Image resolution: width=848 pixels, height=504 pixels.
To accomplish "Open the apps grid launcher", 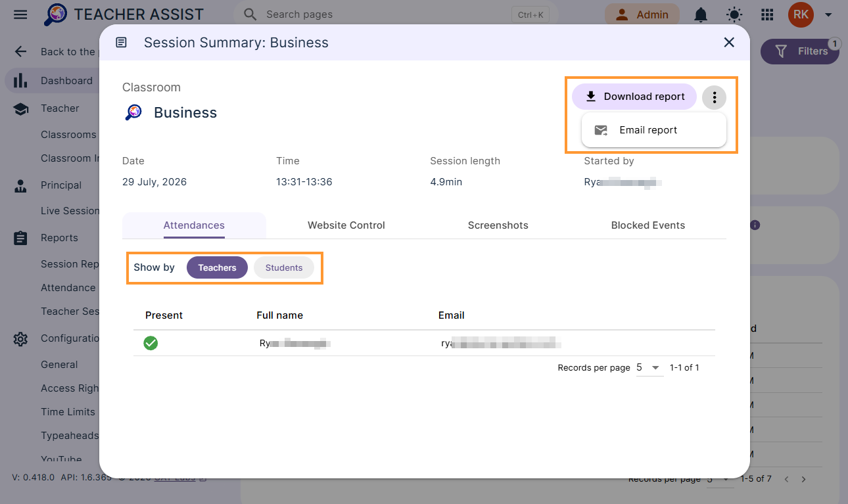I will point(767,14).
